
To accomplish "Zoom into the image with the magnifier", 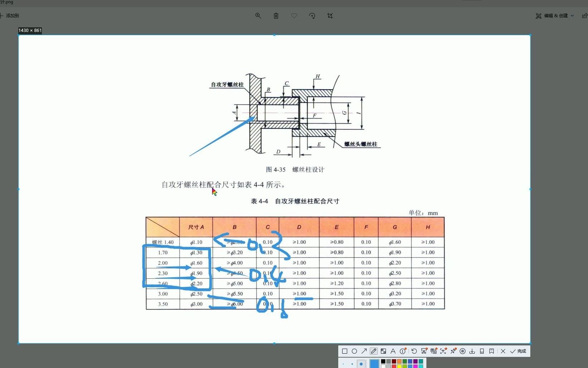I will tap(258, 15).
